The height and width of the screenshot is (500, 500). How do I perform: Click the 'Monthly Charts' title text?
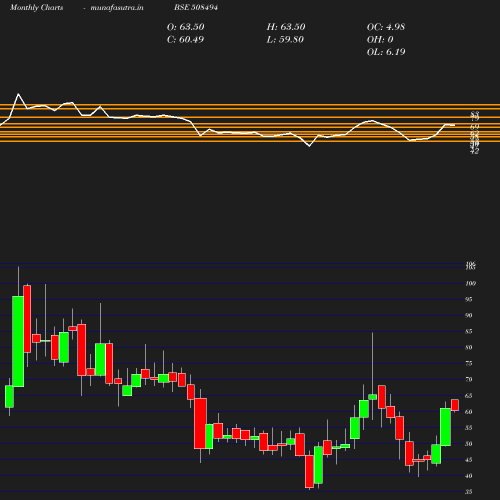(37, 7)
